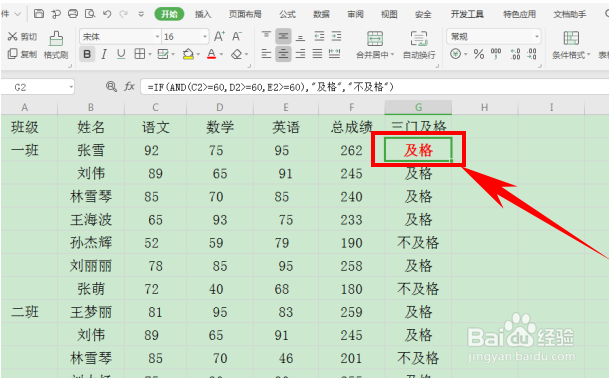Open the 开发工具 tab
The width and height of the screenshot is (609, 378).
[467, 14]
